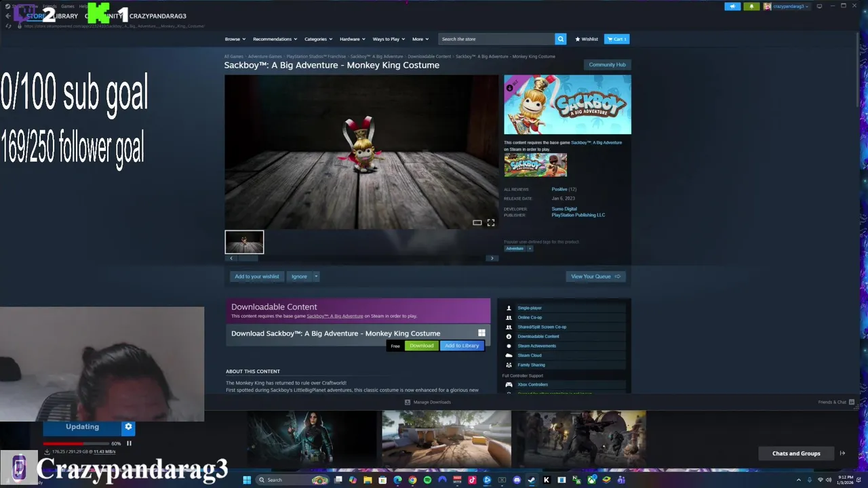Click Steam Achievements feature link
The image size is (868, 488).
536,346
